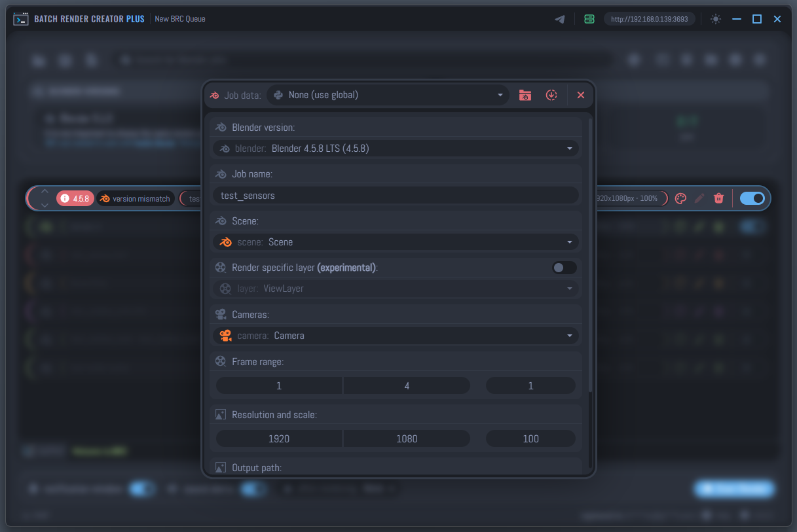Move the job up with the up arrow
This screenshot has width=797, height=532.
click(x=45, y=192)
